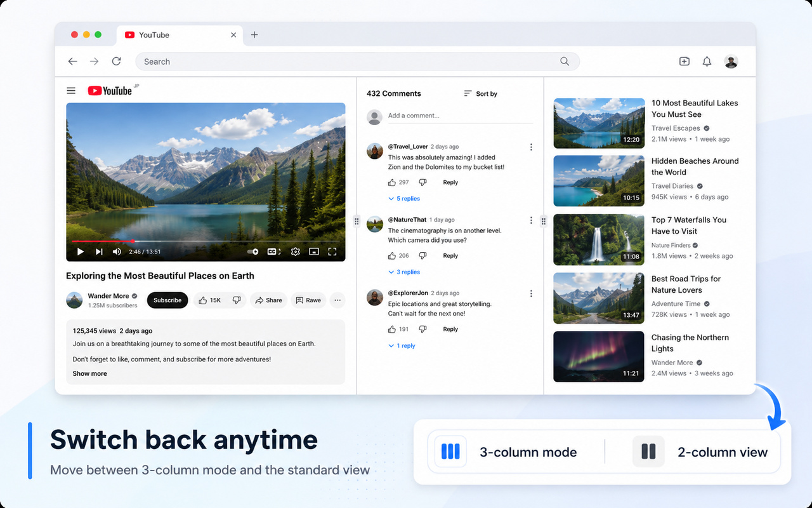Viewport: 812px width, 508px height.
Task: Open the user profile avatar
Action: coord(731,62)
